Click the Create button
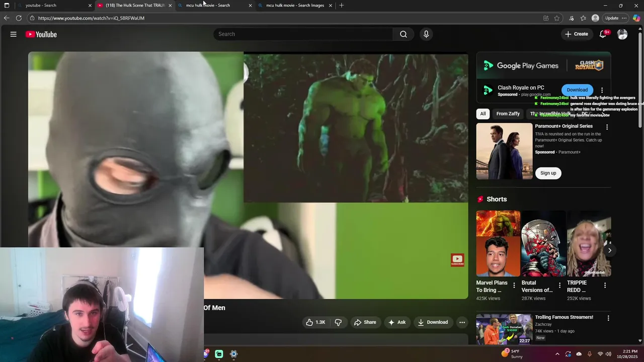 577,34
